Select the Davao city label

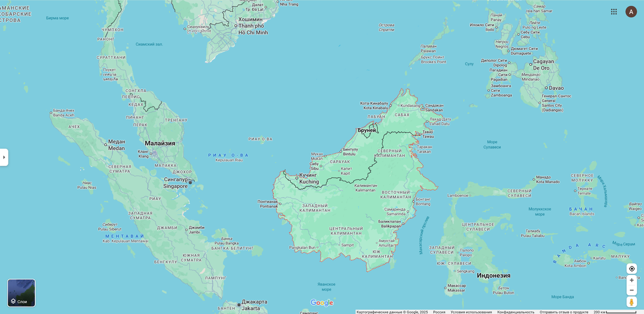coord(556,88)
